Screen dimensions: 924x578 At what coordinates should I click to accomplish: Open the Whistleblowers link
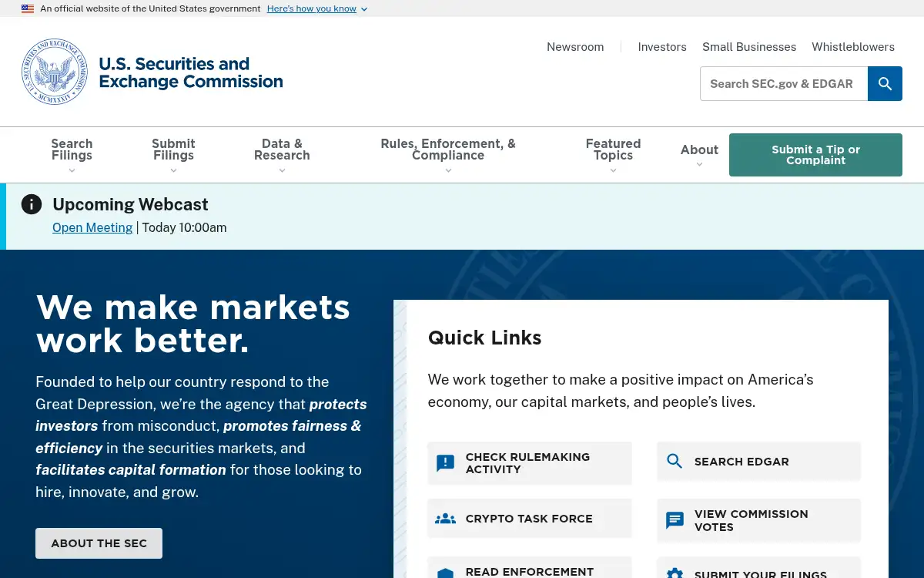point(853,47)
